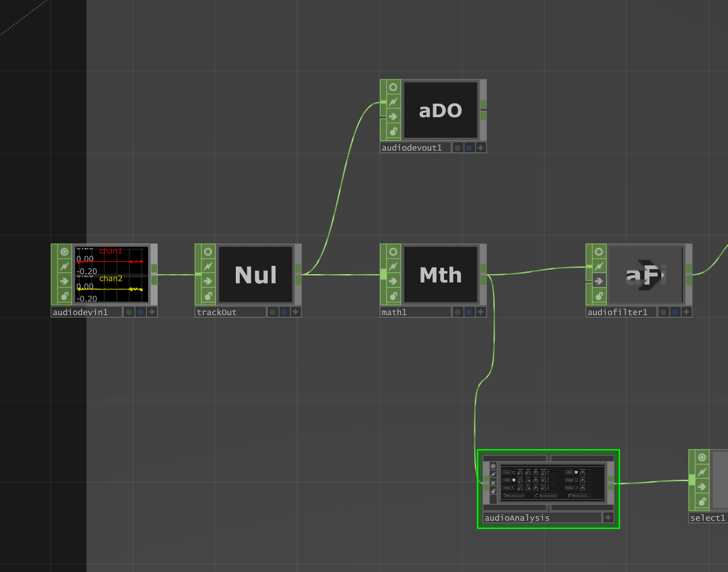This screenshot has width=728, height=572.
Task: Toggle viewer active flag on audiodevout1
Action: point(393,87)
